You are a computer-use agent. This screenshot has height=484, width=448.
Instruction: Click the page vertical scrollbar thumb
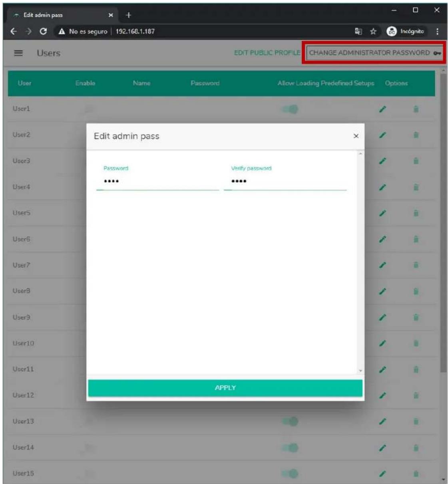443,222
